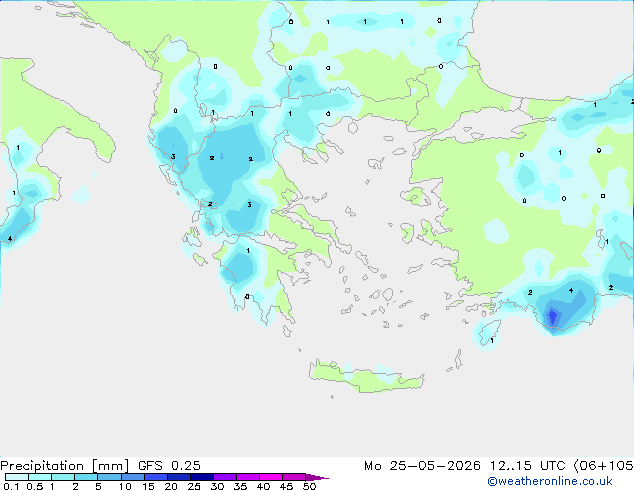Select the "12..15 UTC" time text
This screenshot has width=634, height=490.
(527, 466)
